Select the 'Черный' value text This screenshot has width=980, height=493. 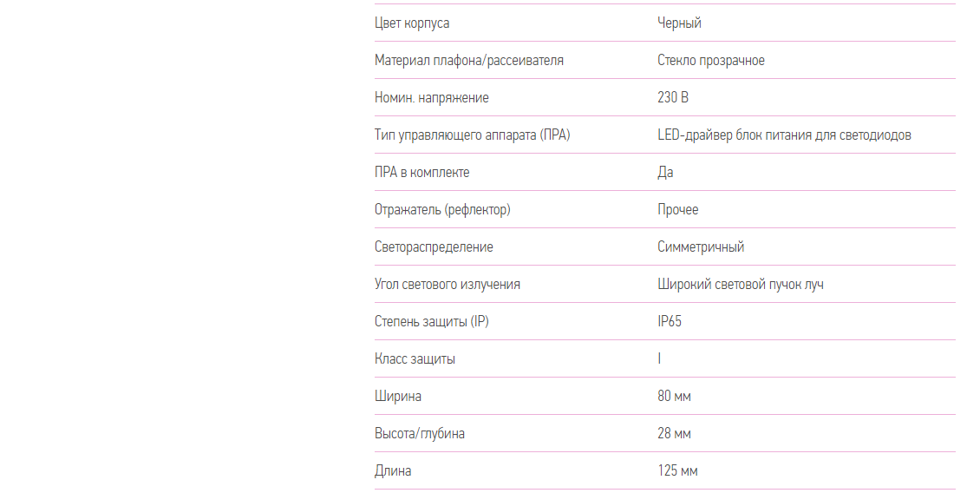coord(679,23)
